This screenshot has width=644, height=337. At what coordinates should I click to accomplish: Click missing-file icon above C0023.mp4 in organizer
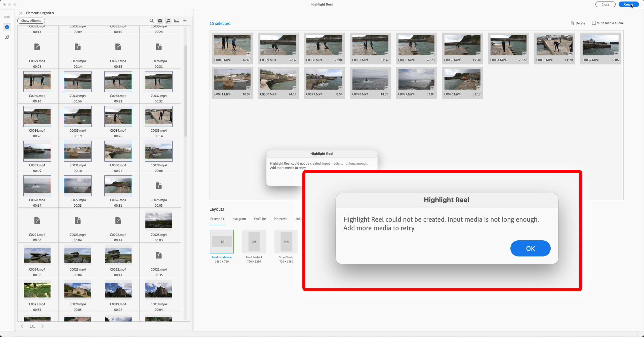78,220
